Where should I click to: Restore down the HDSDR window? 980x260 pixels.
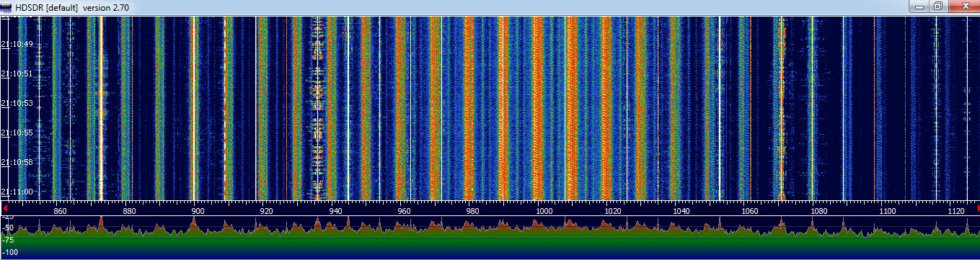pyautogui.click(x=938, y=6)
